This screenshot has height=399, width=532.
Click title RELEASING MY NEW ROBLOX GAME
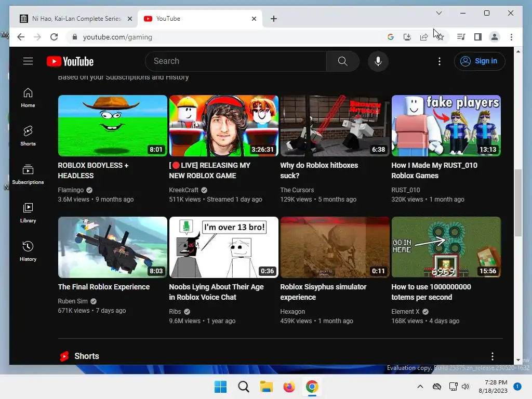(210, 170)
